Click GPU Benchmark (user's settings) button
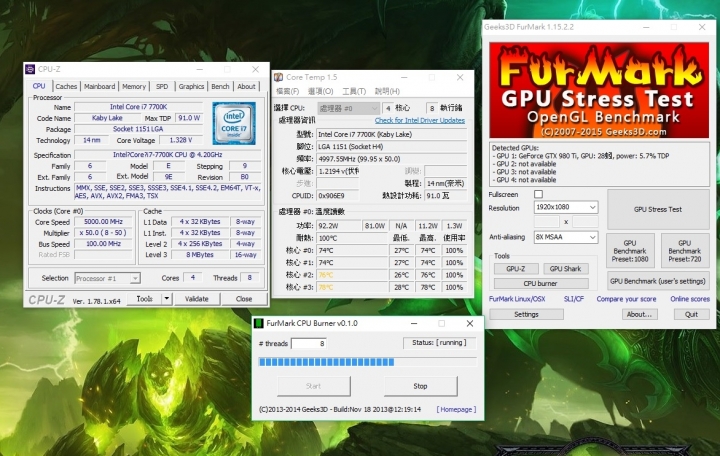720x456 pixels. point(658,281)
